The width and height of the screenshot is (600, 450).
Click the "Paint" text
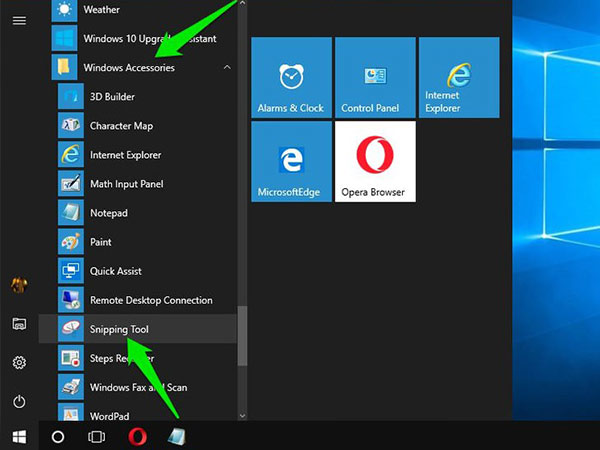click(x=101, y=242)
